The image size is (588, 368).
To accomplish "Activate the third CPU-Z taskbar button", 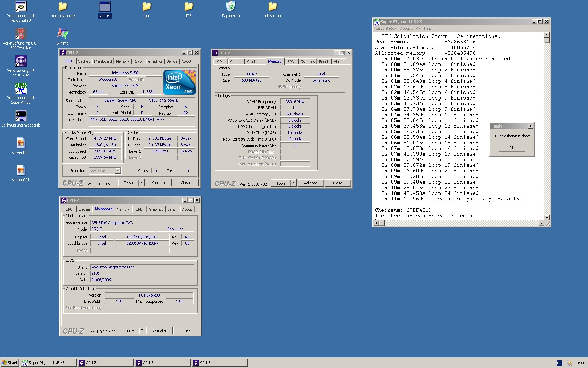I will (219, 363).
